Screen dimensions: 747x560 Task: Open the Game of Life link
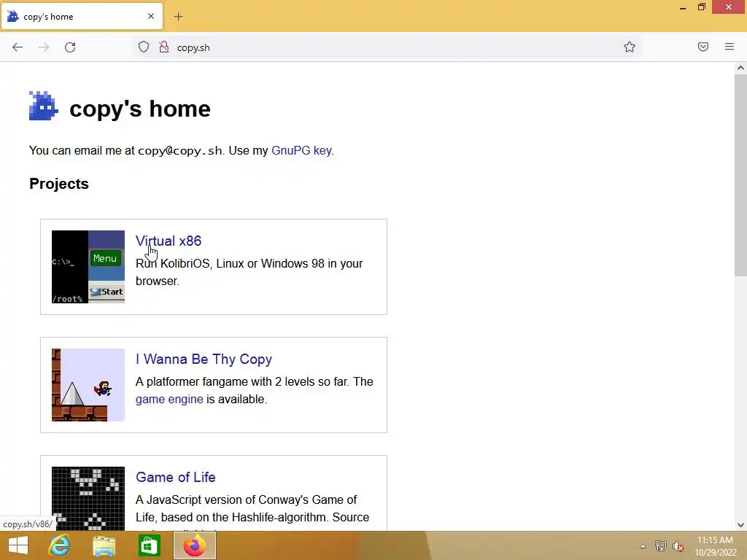[x=175, y=477]
